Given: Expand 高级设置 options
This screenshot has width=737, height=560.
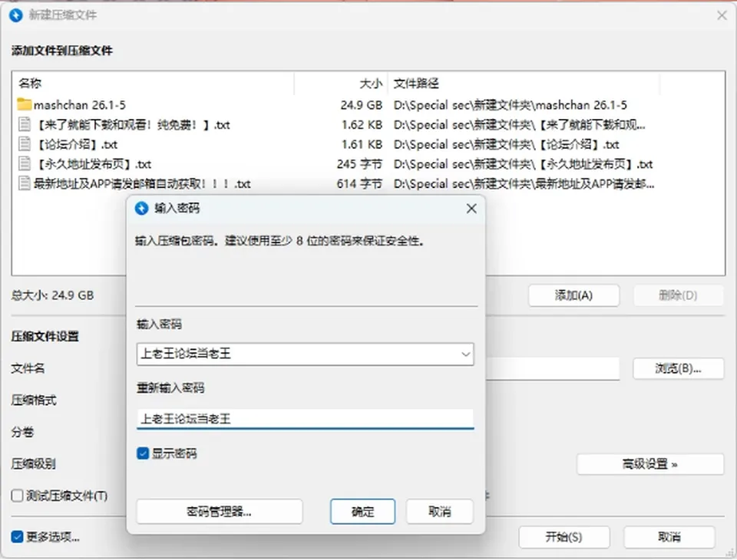Looking at the screenshot, I should pos(650,465).
